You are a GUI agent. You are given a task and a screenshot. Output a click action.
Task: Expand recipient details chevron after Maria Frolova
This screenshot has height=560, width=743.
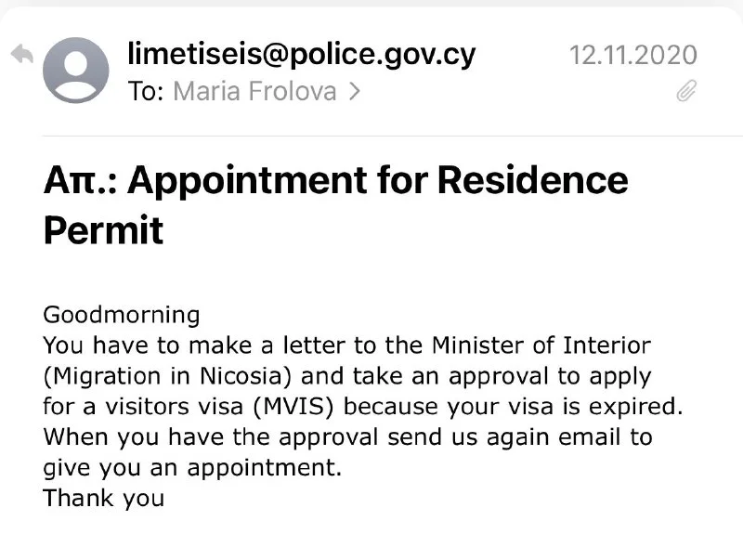354,91
